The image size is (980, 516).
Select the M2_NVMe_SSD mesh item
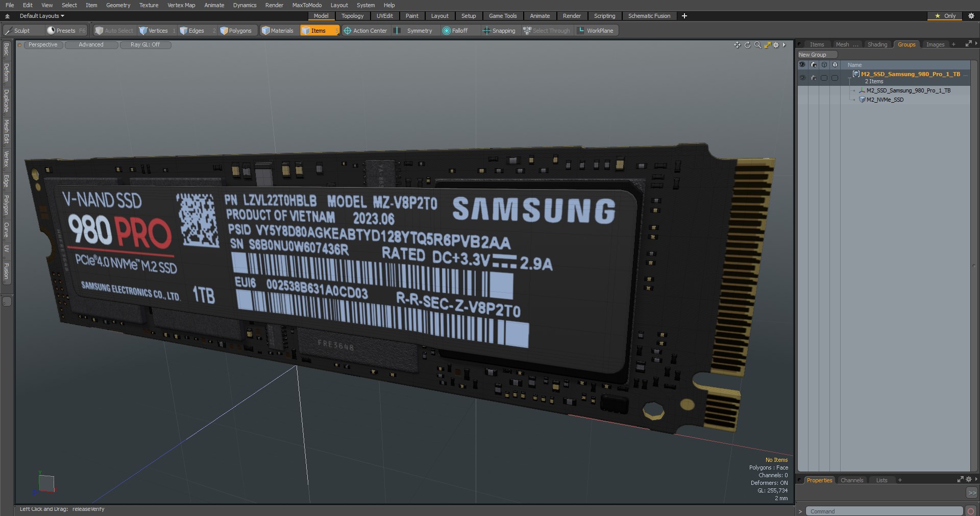coord(885,100)
